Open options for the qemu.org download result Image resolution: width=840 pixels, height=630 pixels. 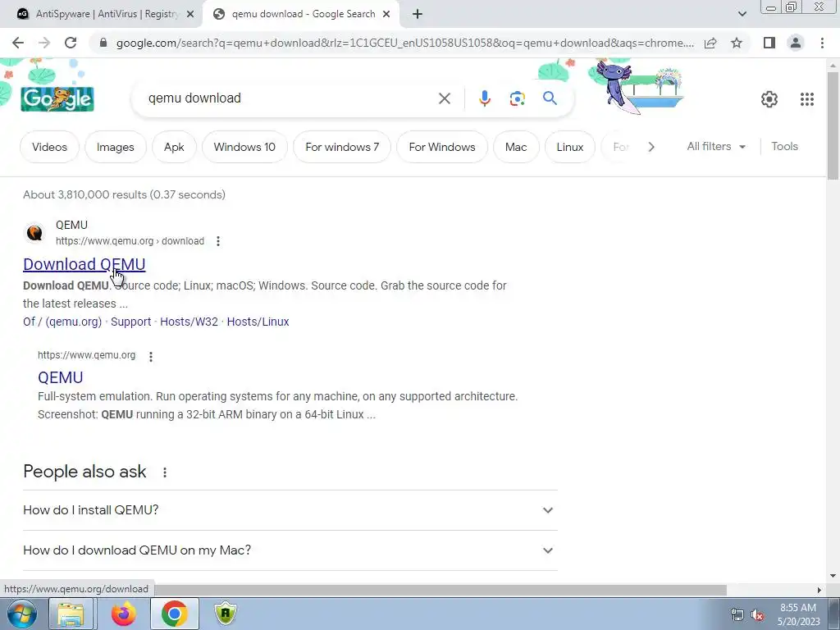218,241
